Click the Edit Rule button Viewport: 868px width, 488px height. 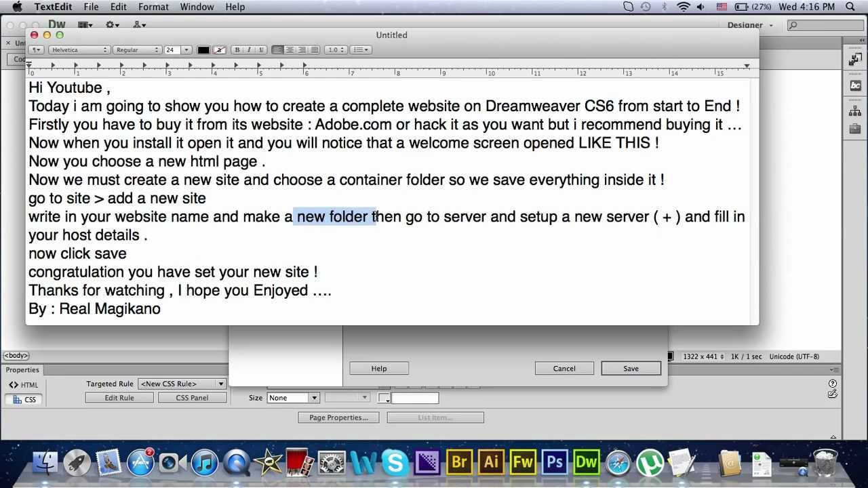click(x=119, y=398)
